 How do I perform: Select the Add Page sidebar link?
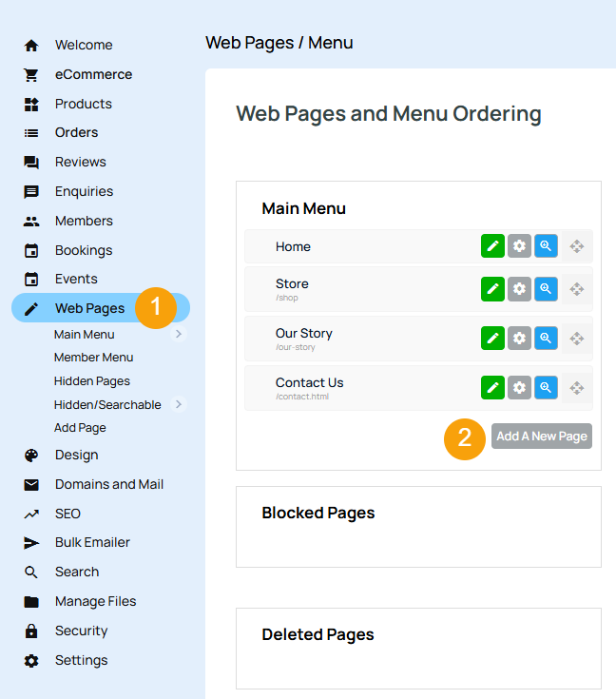pos(80,428)
